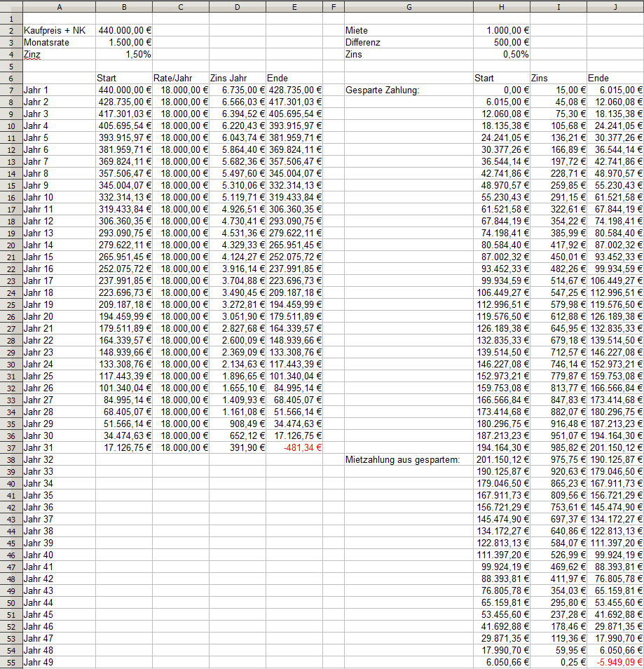Select the 5.119,71 € interest cell
This screenshot has height=669, width=644.
click(x=238, y=198)
